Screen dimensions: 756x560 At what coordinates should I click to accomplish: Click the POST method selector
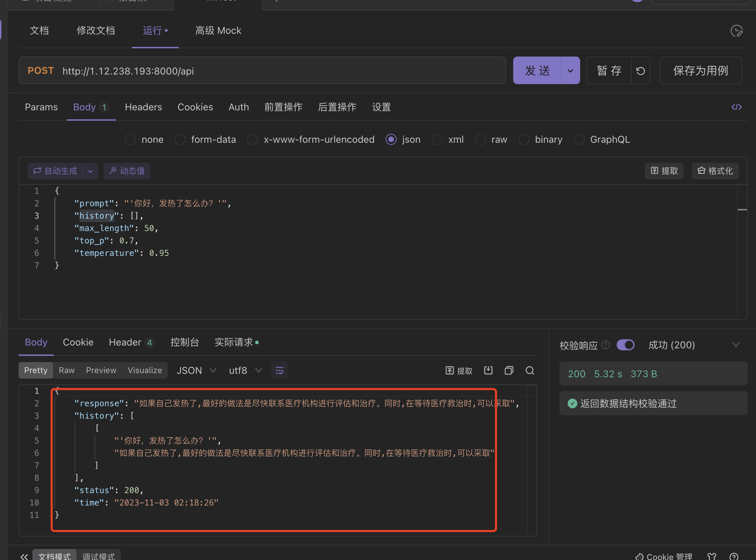click(x=41, y=71)
